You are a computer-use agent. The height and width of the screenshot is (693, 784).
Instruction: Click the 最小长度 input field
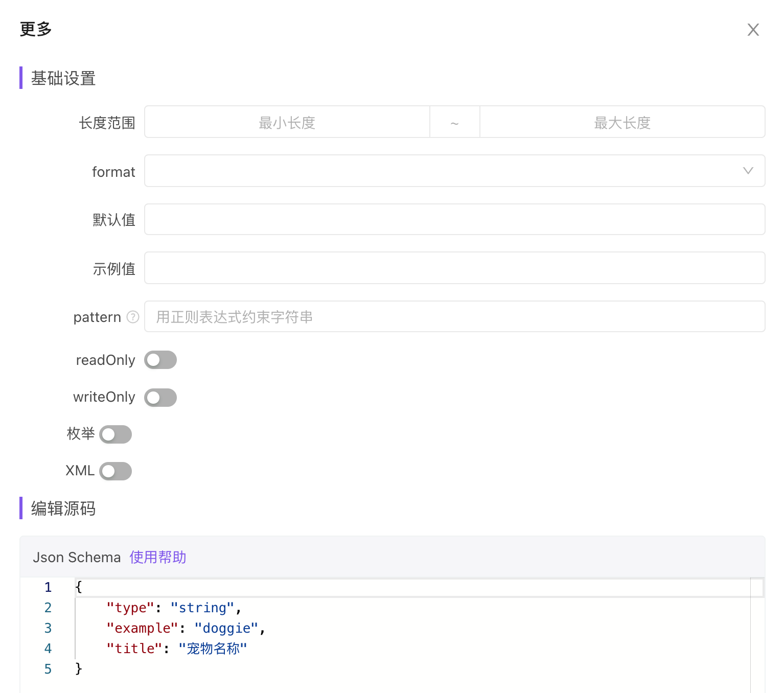(287, 122)
